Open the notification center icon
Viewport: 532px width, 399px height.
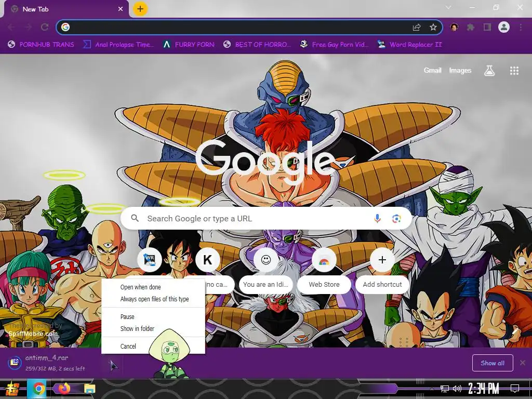point(515,388)
